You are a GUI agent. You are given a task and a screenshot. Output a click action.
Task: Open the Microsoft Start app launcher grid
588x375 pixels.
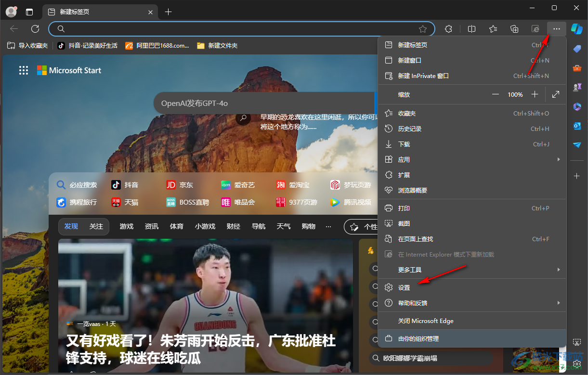pos(24,70)
